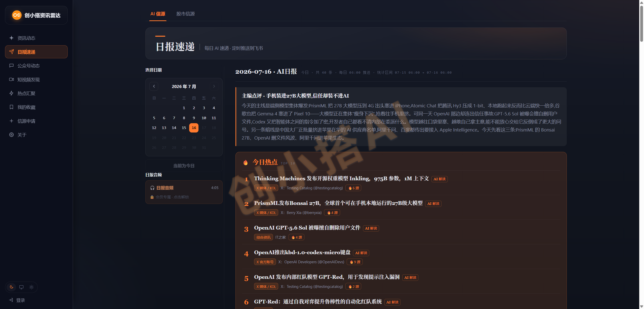Click the 6 源 badge on Inkling story
Screen dimensions: 644x309
(353, 188)
